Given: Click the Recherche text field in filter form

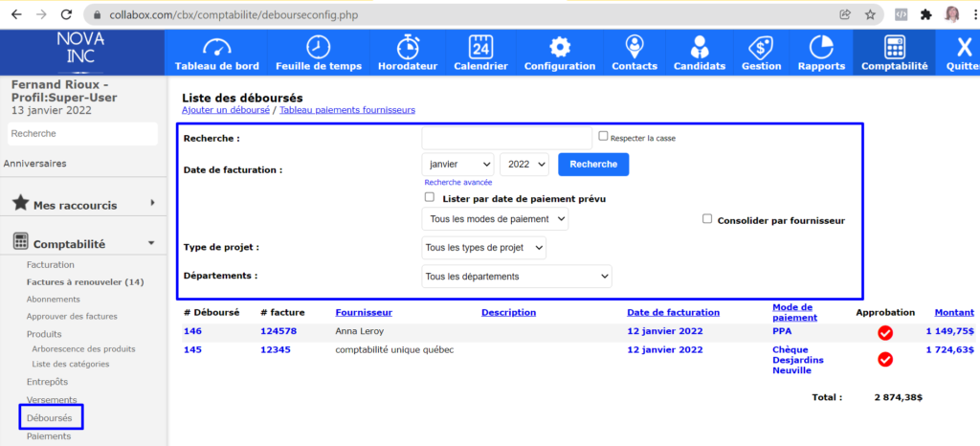Looking at the screenshot, I should click(507, 138).
